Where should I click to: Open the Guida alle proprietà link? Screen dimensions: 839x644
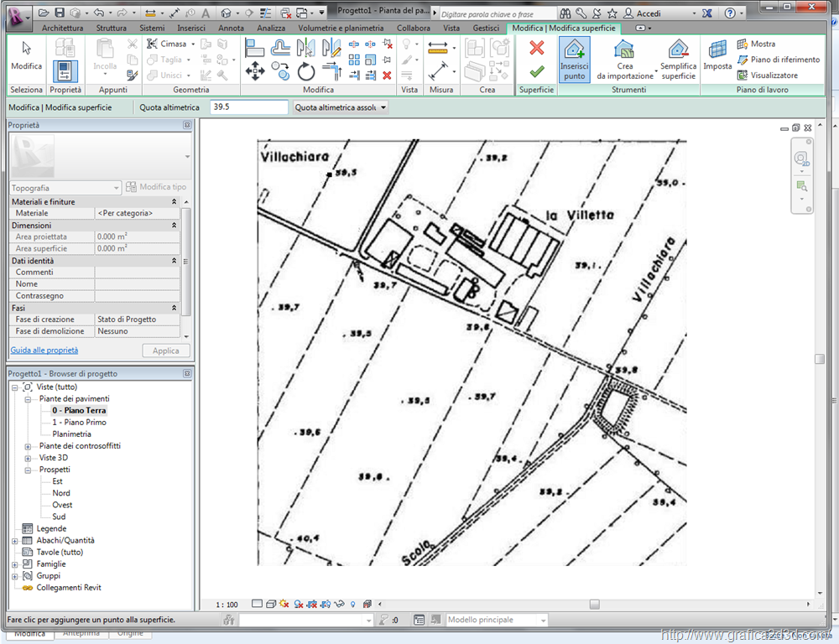[x=44, y=351]
